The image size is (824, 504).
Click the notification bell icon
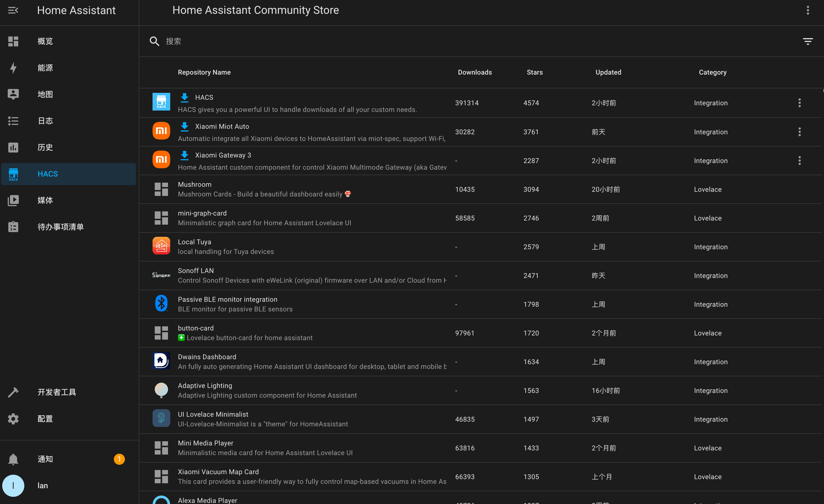click(13, 459)
